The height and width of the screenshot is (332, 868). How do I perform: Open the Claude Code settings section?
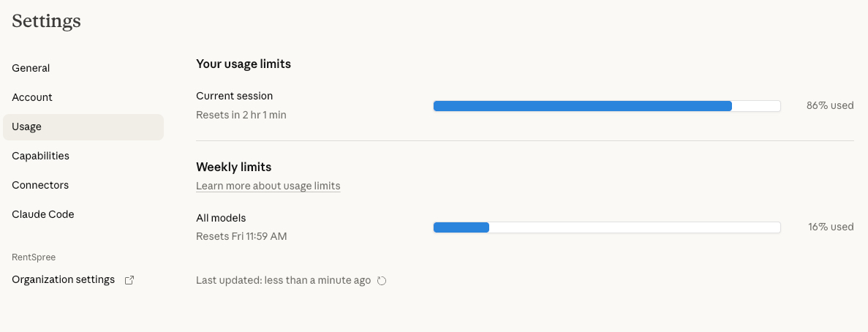click(43, 214)
